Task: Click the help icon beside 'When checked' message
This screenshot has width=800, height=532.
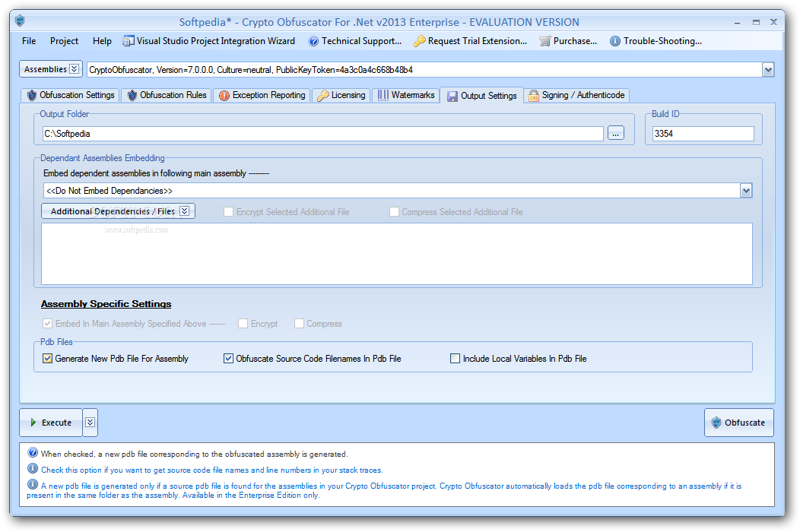Action: [33, 452]
